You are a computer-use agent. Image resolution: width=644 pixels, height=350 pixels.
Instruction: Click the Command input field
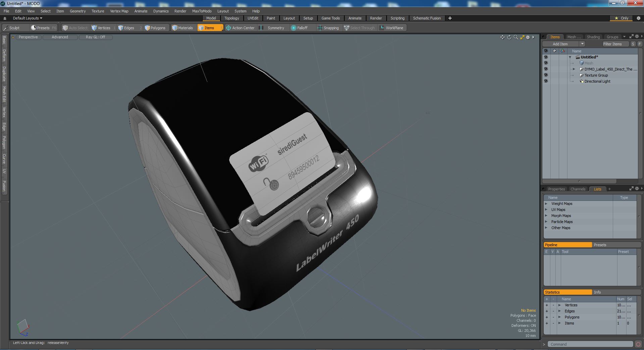point(590,344)
